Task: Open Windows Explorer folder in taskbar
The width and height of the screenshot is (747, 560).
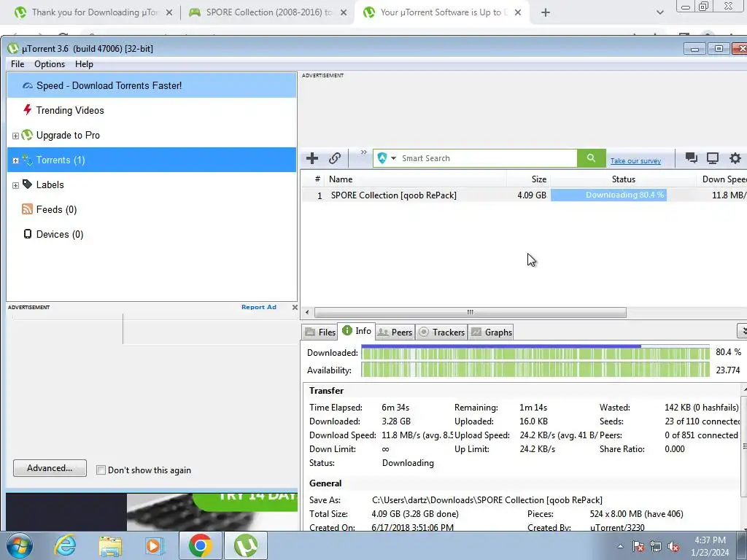Action: coord(110,546)
